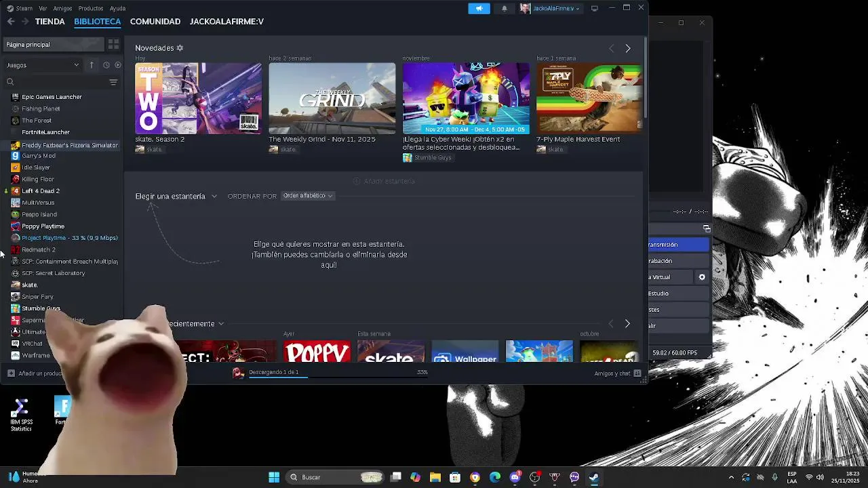
Task: Change the Orden alfabético sort dropdown
Action: click(x=308, y=196)
